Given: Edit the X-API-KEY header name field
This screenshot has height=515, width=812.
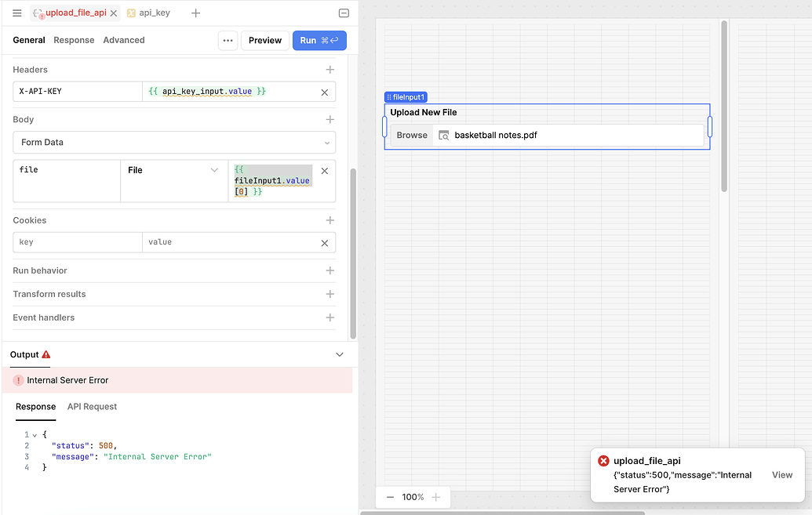Looking at the screenshot, I should [x=78, y=92].
